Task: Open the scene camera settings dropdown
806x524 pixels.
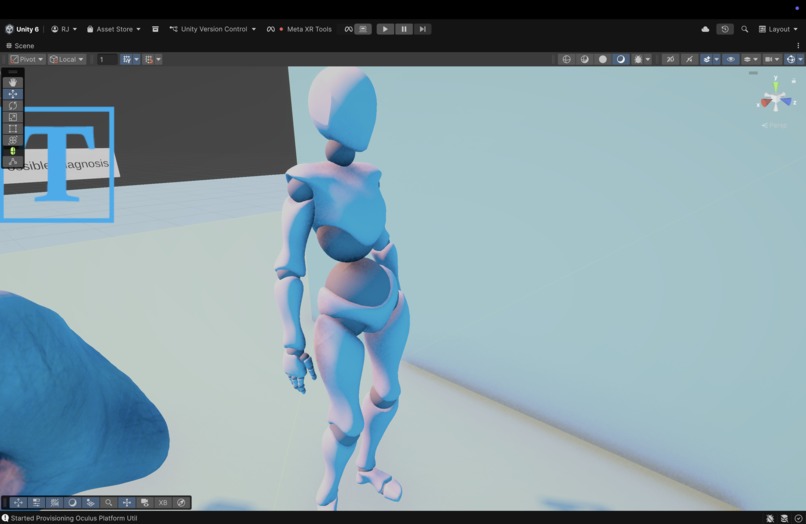Action: pyautogui.click(x=772, y=59)
